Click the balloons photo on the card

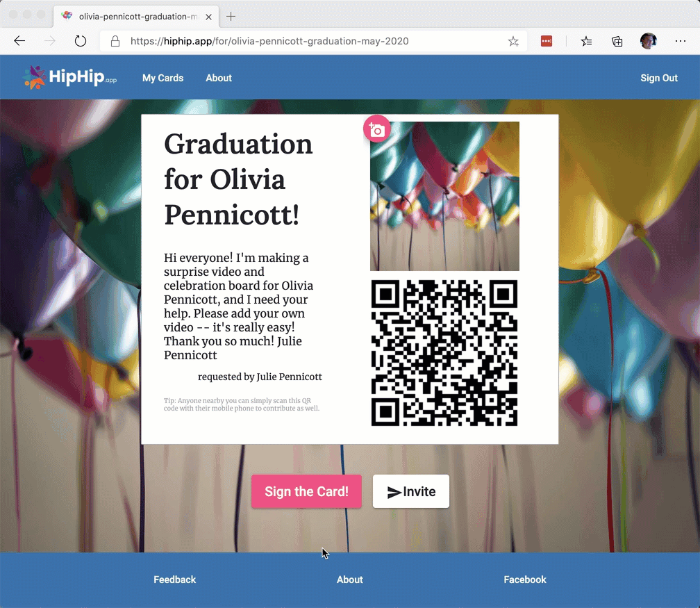444,196
